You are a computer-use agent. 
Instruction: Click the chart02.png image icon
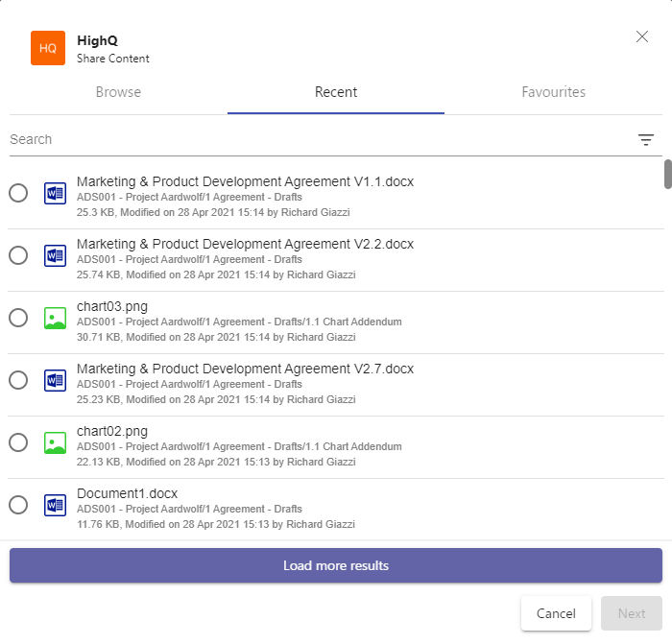tap(55, 442)
